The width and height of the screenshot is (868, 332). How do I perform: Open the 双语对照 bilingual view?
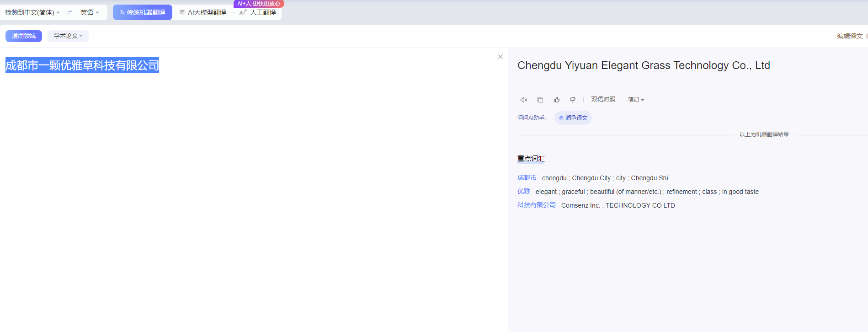point(603,99)
